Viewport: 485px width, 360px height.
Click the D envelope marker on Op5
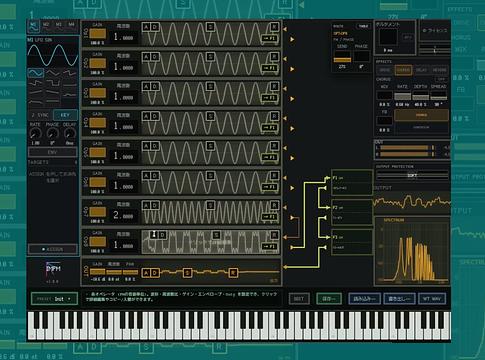[155, 146]
